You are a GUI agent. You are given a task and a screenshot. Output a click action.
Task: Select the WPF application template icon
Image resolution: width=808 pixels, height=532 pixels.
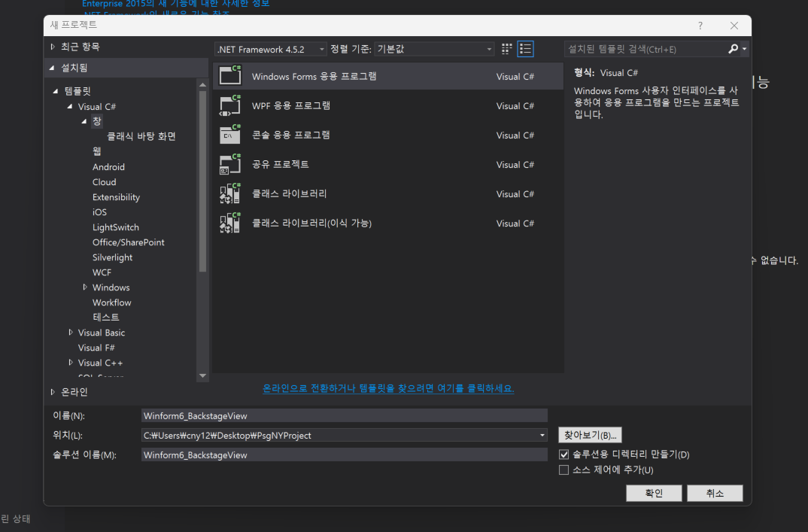(229, 105)
